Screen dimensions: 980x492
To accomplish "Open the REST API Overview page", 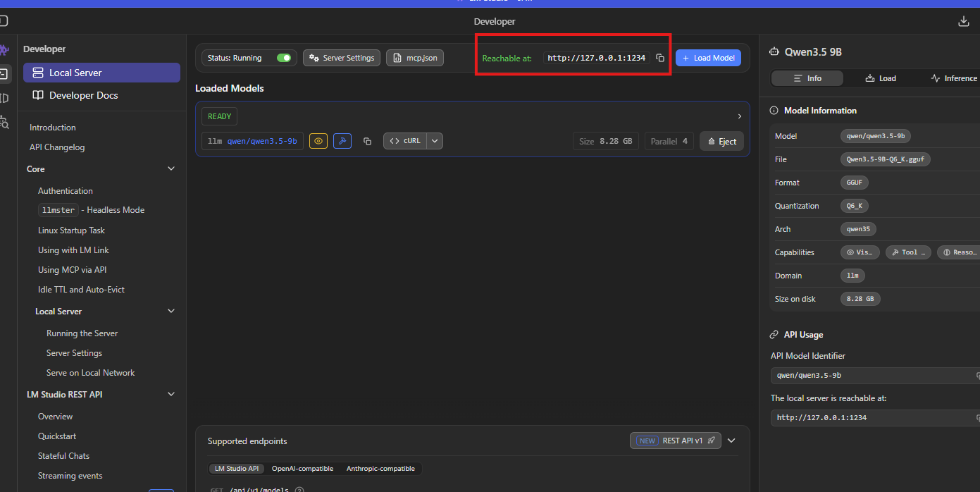I will [x=55, y=417].
